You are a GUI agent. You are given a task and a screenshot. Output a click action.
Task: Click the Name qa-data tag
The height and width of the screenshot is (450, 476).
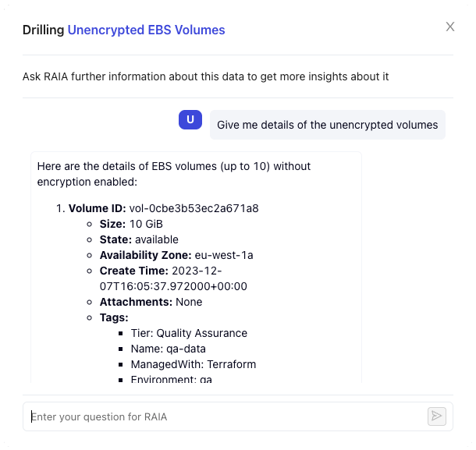pyautogui.click(x=168, y=349)
